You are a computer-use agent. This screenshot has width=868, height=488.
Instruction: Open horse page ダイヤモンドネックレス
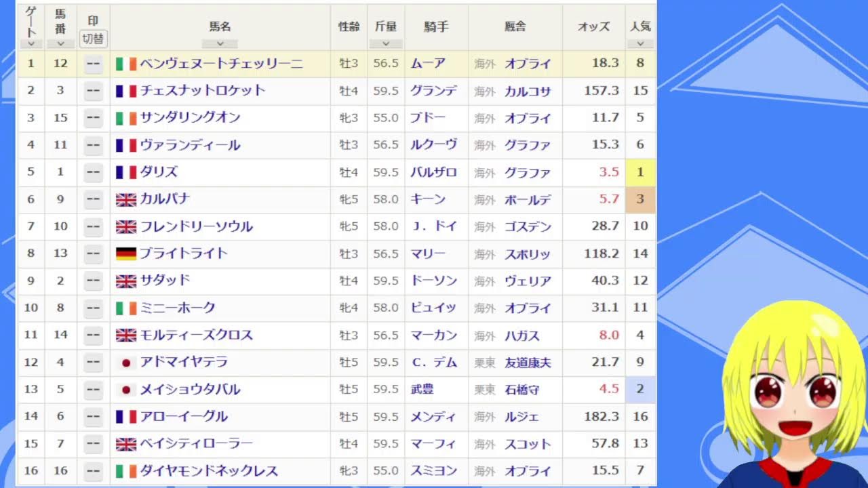pos(209,471)
